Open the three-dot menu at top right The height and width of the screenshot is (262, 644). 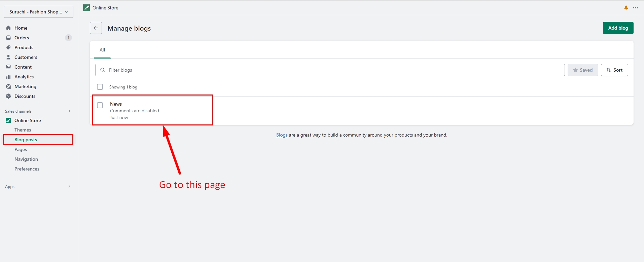pyautogui.click(x=635, y=8)
